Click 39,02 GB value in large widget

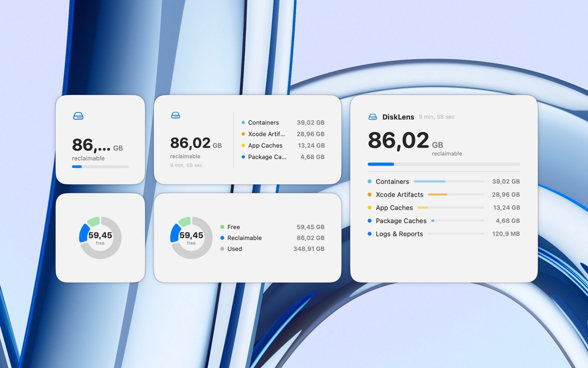tap(506, 181)
